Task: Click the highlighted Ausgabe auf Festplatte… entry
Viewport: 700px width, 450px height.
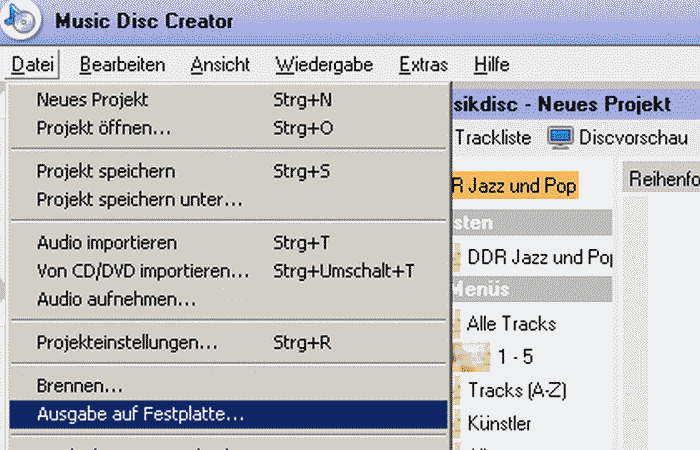Action: pyautogui.click(x=140, y=413)
